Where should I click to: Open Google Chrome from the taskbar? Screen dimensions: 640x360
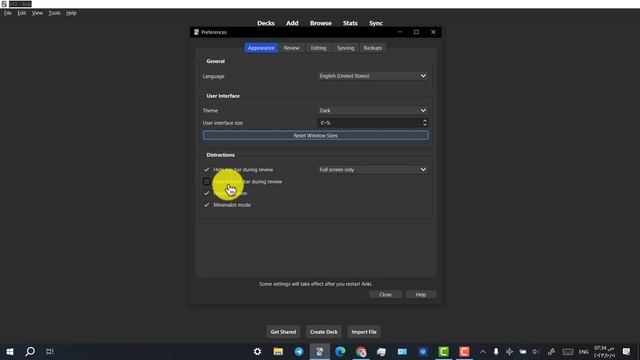pyautogui.click(x=361, y=351)
